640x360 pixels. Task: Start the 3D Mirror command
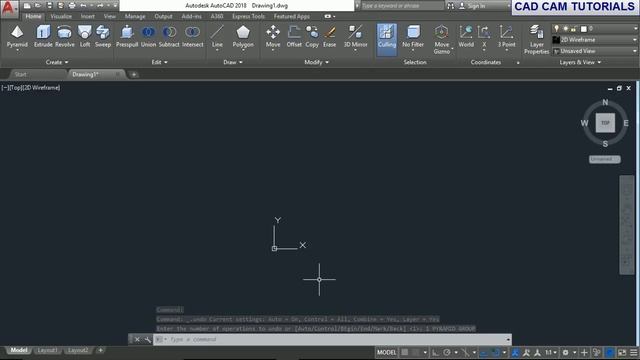(x=355, y=37)
